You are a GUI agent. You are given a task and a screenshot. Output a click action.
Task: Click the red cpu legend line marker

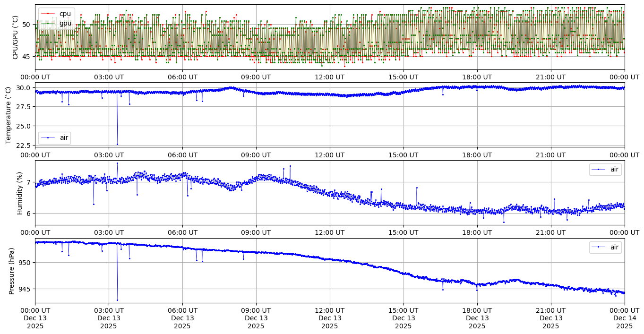pyautogui.click(x=48, y=14)
